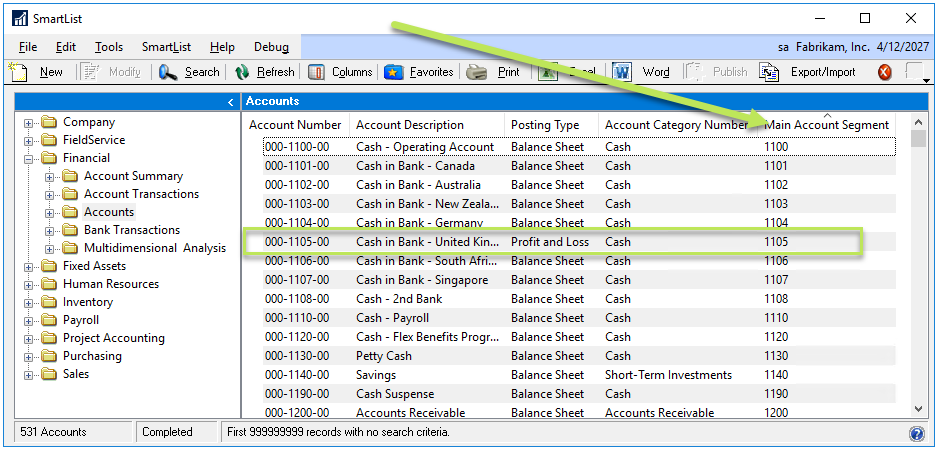Collapse the Financial tree node
The width and height of the screenshot is (938, 450).
tap(28, 159)
